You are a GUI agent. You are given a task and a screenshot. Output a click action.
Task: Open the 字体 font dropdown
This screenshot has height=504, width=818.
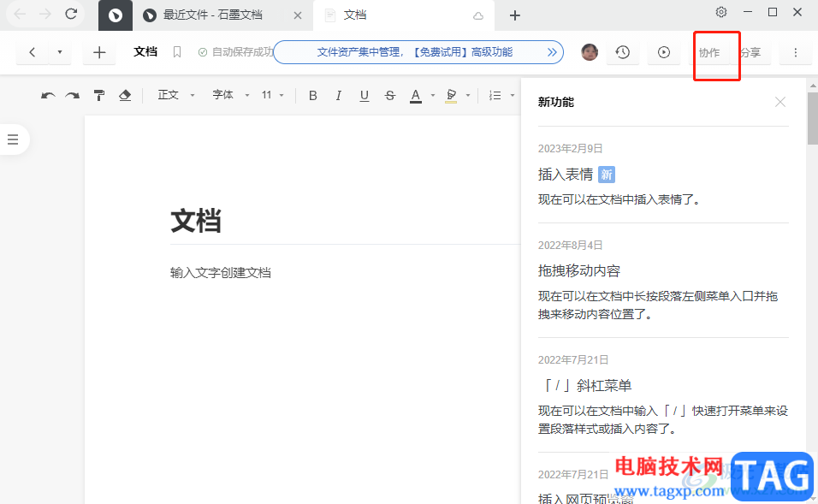(x=231, y=96)
